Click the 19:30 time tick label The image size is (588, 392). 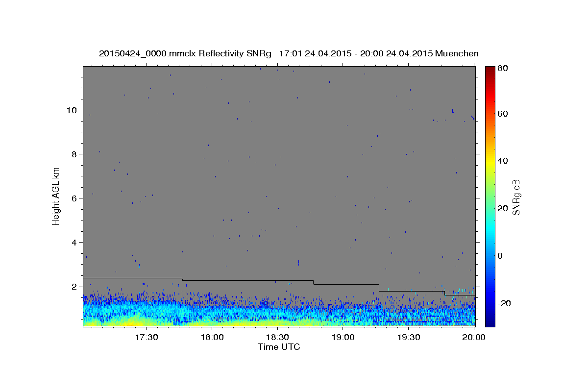(x=408, y=338)
